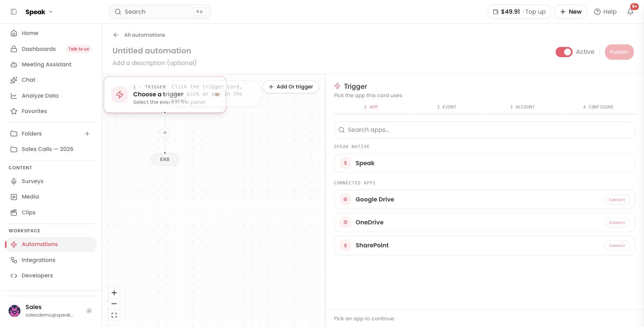Viewport: 644px width, 327px height.
Task: Edit the Untitled automation title
Action: pyautogui.click(x=152, y=51)
